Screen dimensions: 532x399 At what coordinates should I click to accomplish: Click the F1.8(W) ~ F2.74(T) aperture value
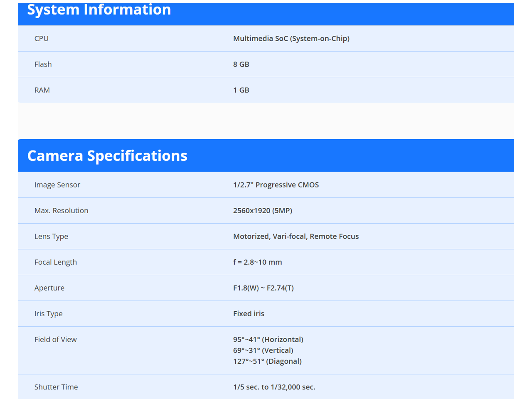264,288
